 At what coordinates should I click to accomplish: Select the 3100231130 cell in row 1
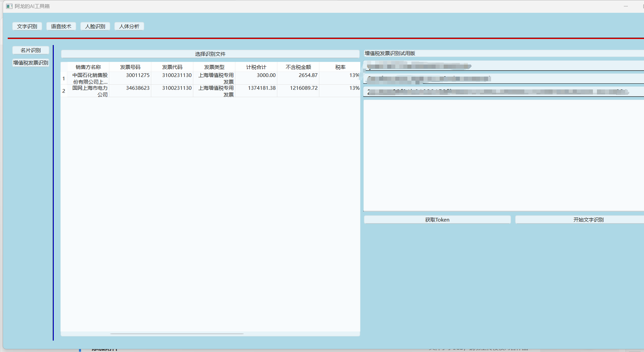click(172, 78)
